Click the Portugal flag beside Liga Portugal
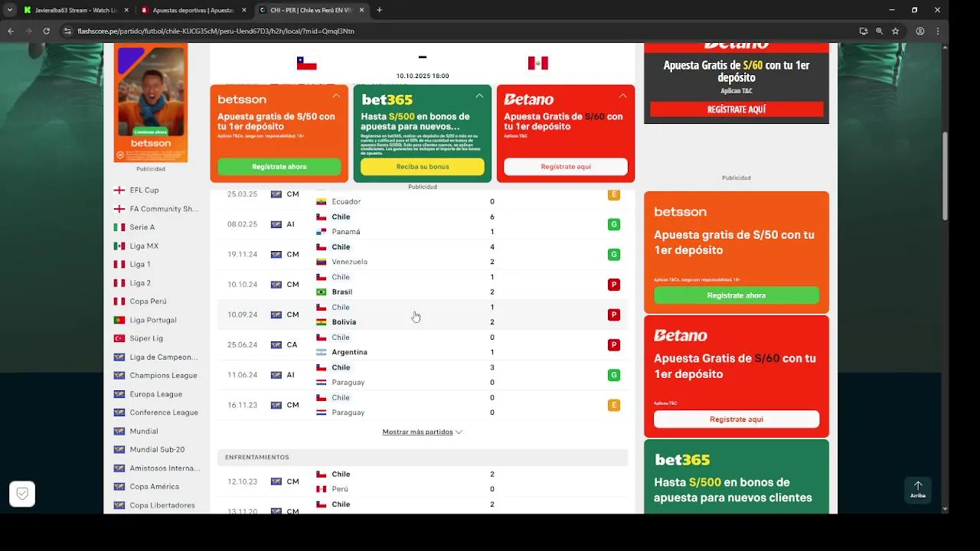Viewport: 980px width, 551px height. point(119,320)
